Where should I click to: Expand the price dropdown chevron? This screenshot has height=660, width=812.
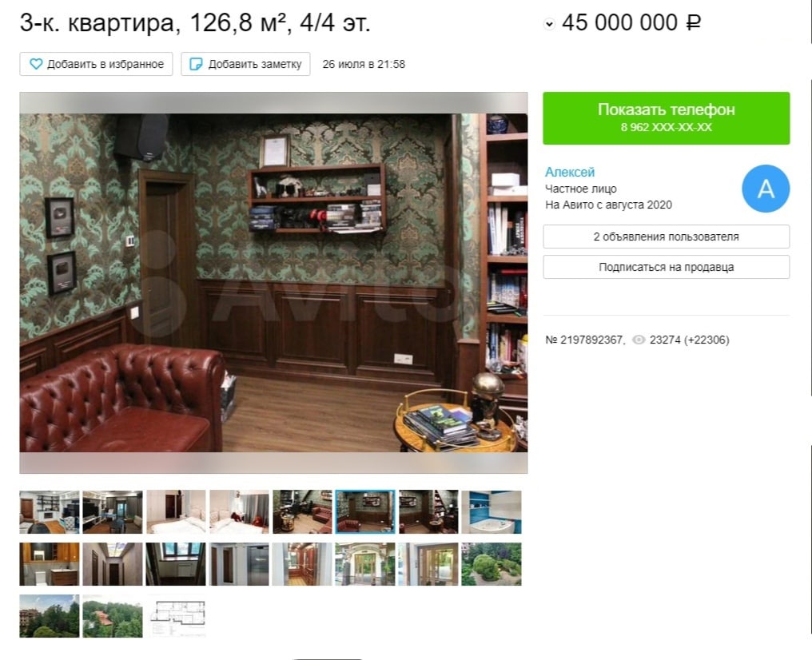coord(549,24)
